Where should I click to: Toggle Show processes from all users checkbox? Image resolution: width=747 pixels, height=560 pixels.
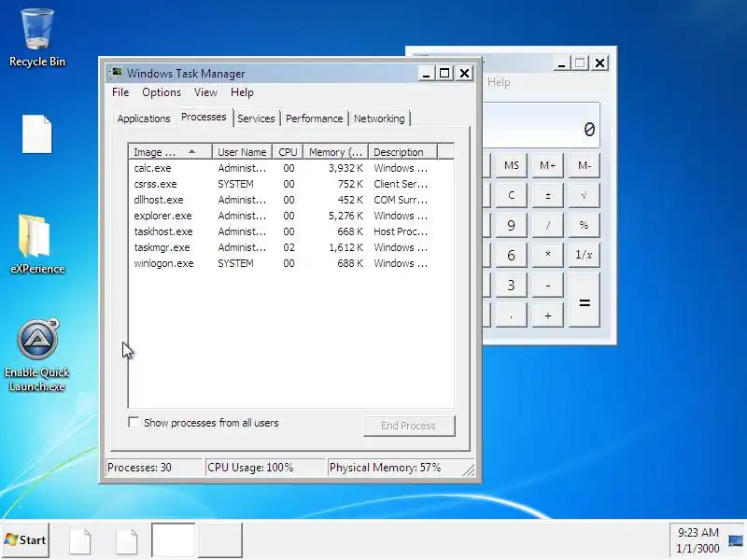[x=134, y=423]
